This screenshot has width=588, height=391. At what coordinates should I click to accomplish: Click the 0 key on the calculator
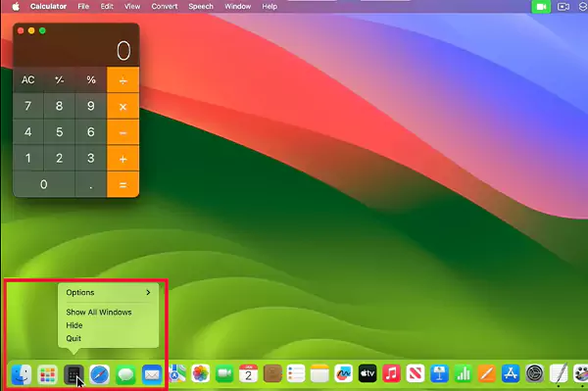click(x=44, y=184)
